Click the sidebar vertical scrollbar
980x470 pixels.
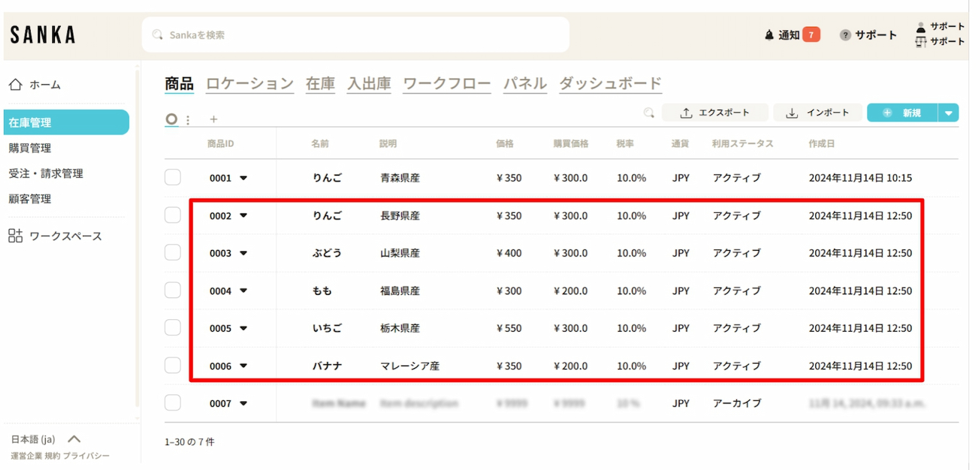pos(137,242)
